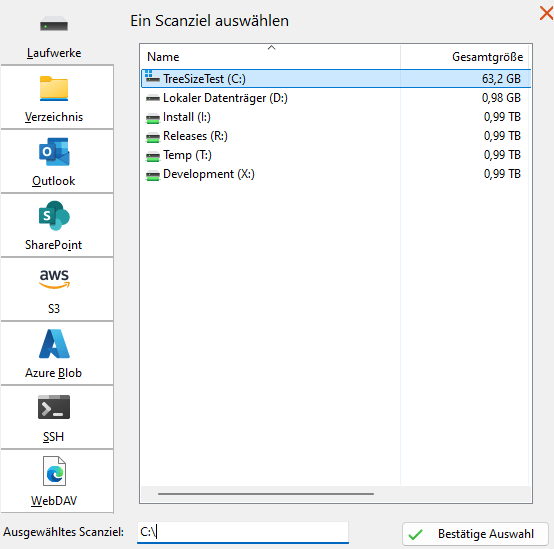Select the Development (X:) drive
The image size is (554, 549).
point(336,174)
